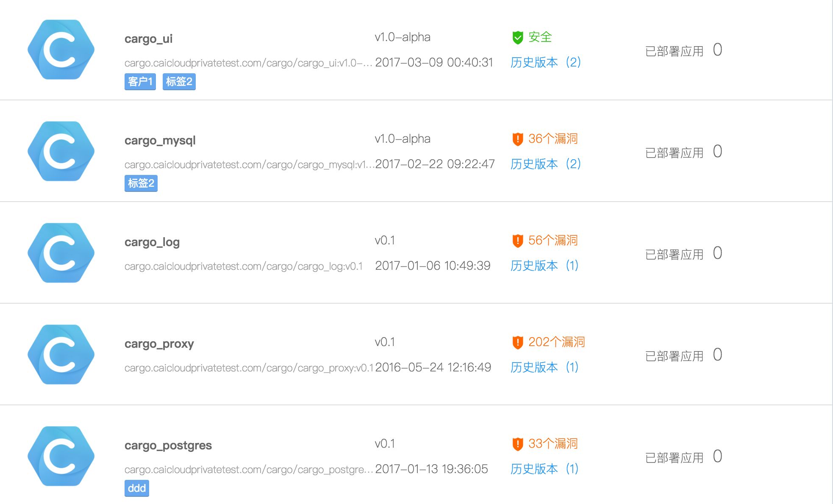
Task: Click the orange warning shield beside 202个漏洞
Action: pos(517,342)
